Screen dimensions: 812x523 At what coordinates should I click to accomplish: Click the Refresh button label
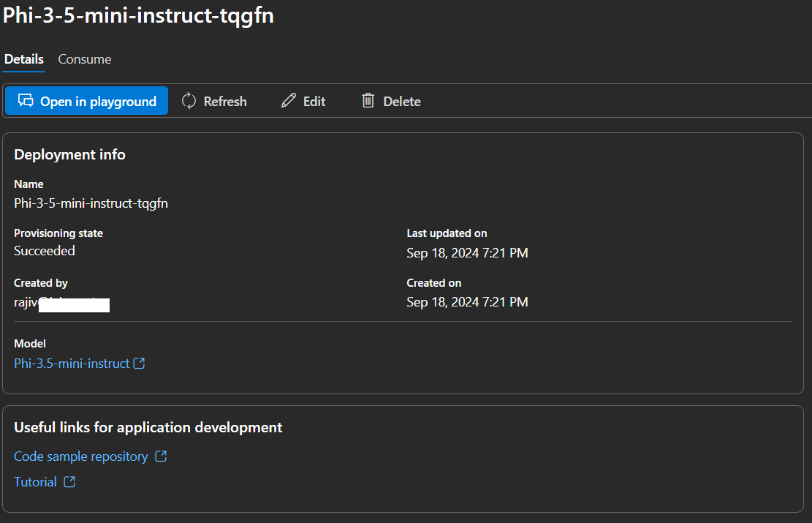[225, 101]
